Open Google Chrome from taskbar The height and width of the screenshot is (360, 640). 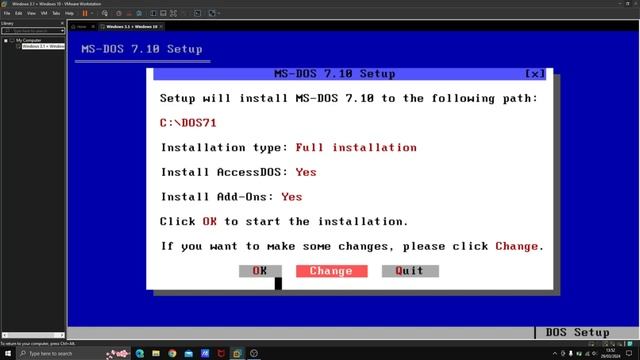tap(172, 353)
